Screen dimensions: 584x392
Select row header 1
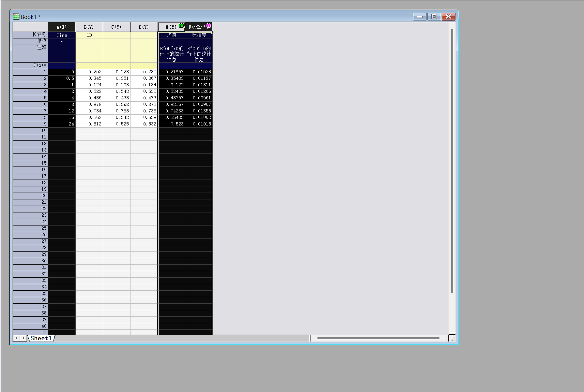coord(31,72)
